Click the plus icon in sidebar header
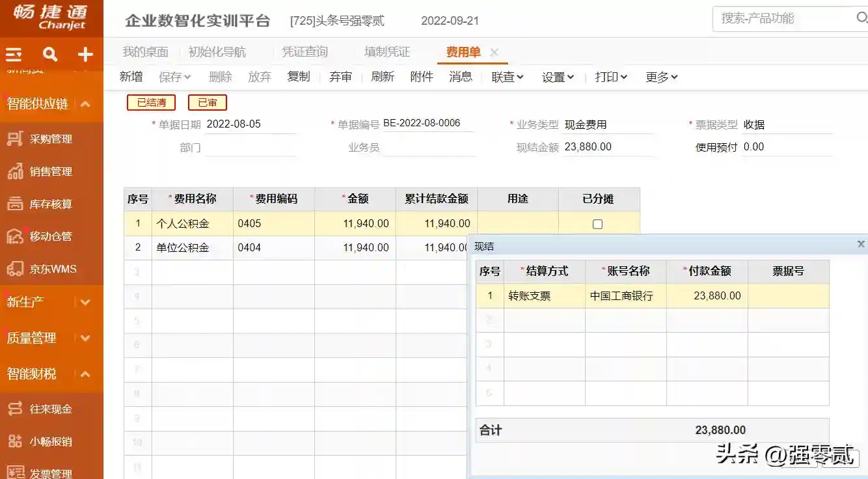 [x=85, y=54]
